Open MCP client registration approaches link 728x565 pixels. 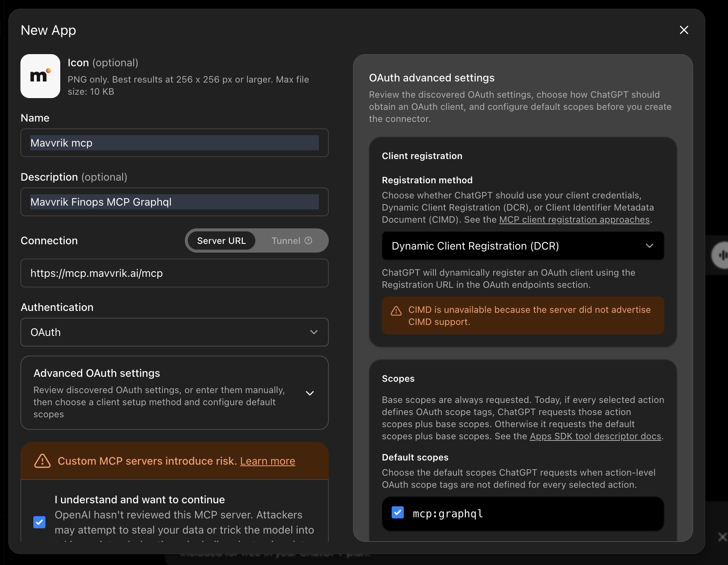pyautogui.click(x=574, y=220)
